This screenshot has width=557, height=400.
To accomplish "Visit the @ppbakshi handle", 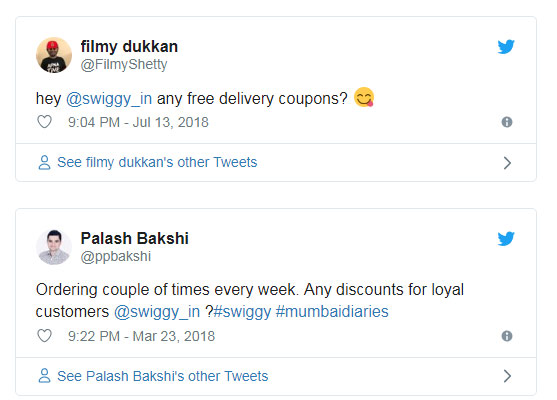I will click(x=116, y=256).
